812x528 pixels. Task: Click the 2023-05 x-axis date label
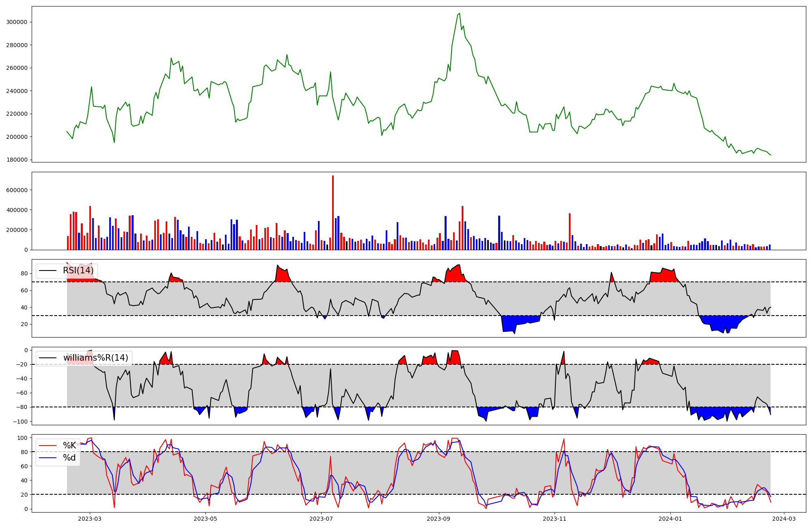[205, 519]
